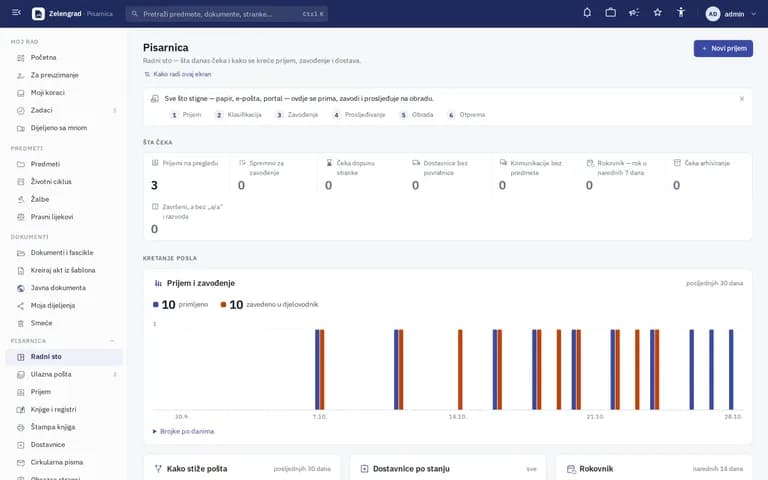Click the Smeće trash icon
Screen dimensions: 768x480
click(21, 323)
